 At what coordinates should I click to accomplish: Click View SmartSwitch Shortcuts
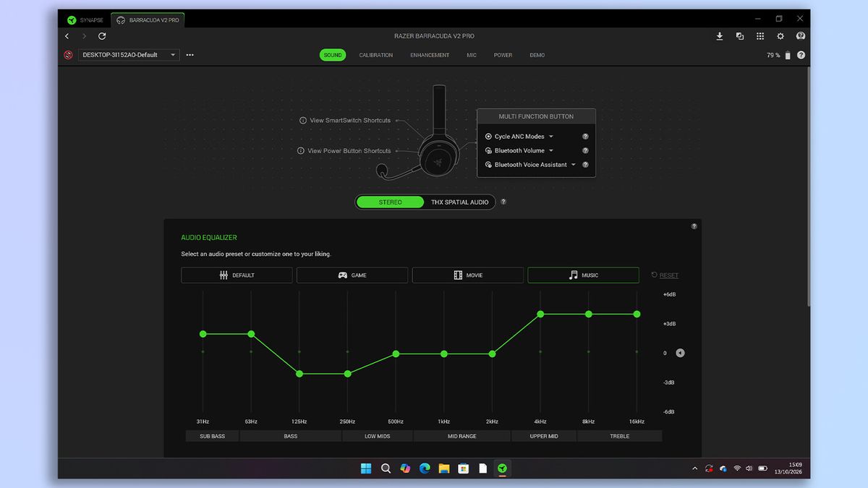[x=350, y=121]
